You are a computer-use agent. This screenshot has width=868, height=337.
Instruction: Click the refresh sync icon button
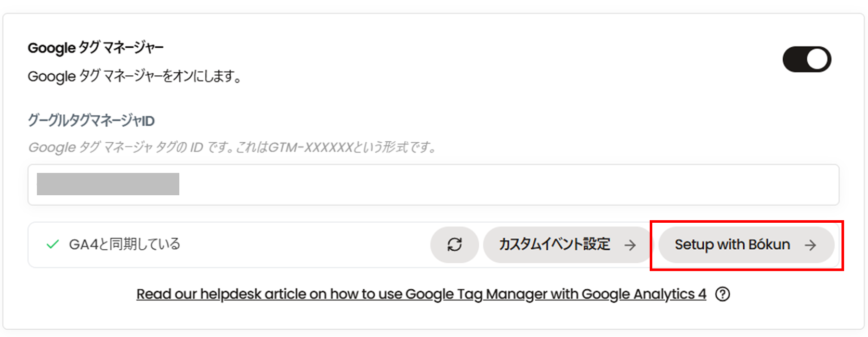pyautogui.click(x=454, y=245)
